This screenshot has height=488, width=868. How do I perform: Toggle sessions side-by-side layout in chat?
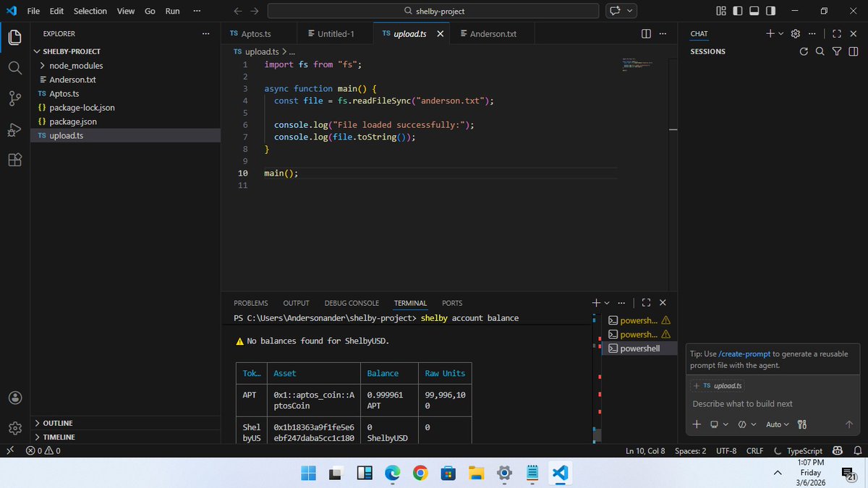pyautogui.click(x=853, y=51)
